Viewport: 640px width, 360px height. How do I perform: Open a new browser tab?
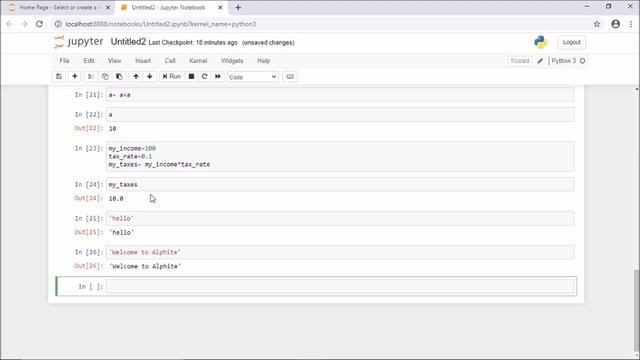click(238, 7)
